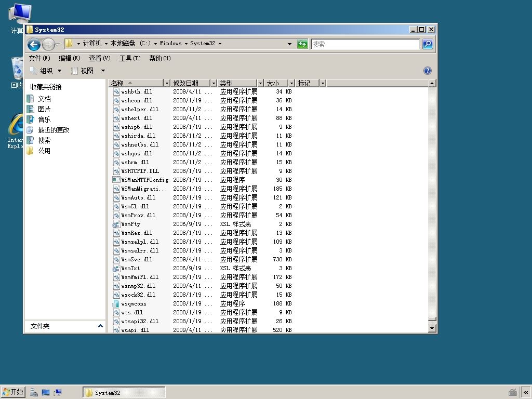Select the wshbth.dll file icon
Image resolution: width=532 pixels, height=399 pixels.
[x=116, y=91]
